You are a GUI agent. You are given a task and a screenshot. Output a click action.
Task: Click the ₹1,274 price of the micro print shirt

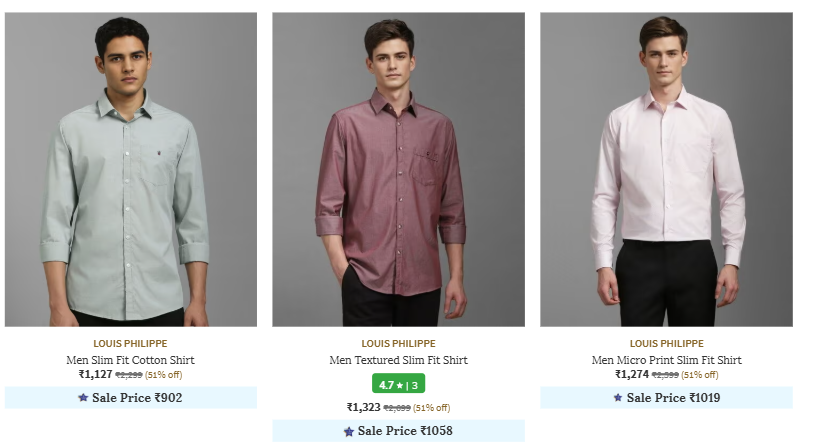point(632,375)
